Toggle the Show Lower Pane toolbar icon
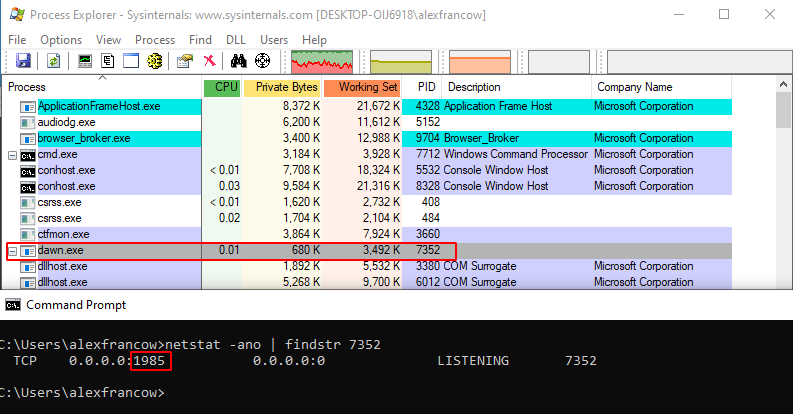Screen dimensions: 793x414 tap(131, 61)
